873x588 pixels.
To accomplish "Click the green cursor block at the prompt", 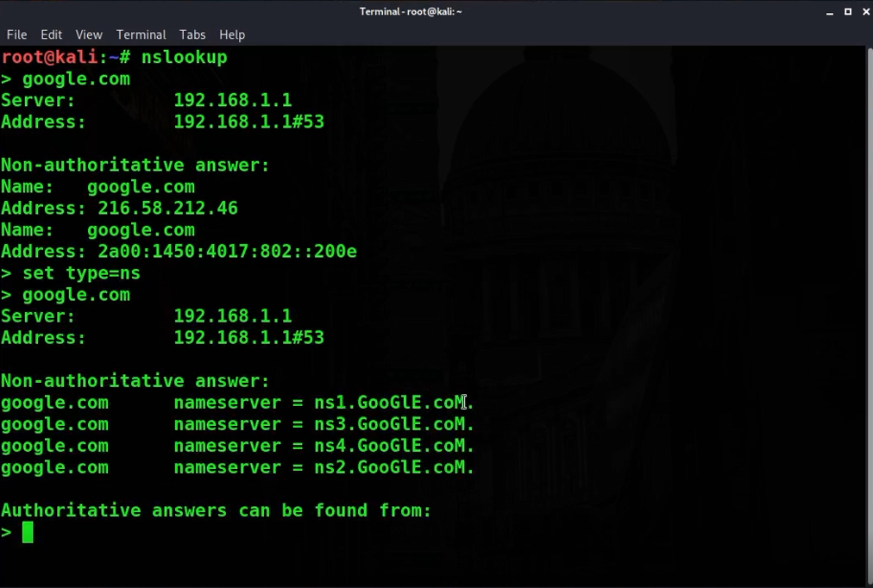I will tap(28, 532).
